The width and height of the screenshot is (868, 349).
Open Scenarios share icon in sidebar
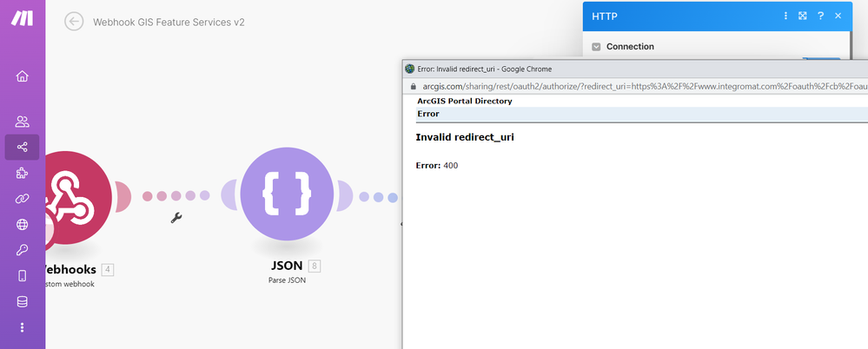22,147
